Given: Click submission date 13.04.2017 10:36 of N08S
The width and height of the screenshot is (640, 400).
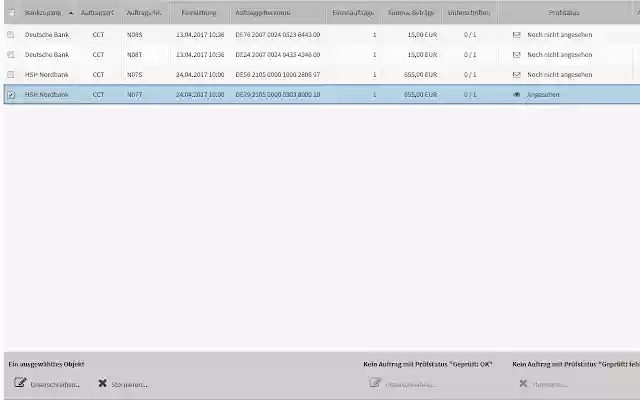Looking at the screenshot, I should click(x=200, y=35).
